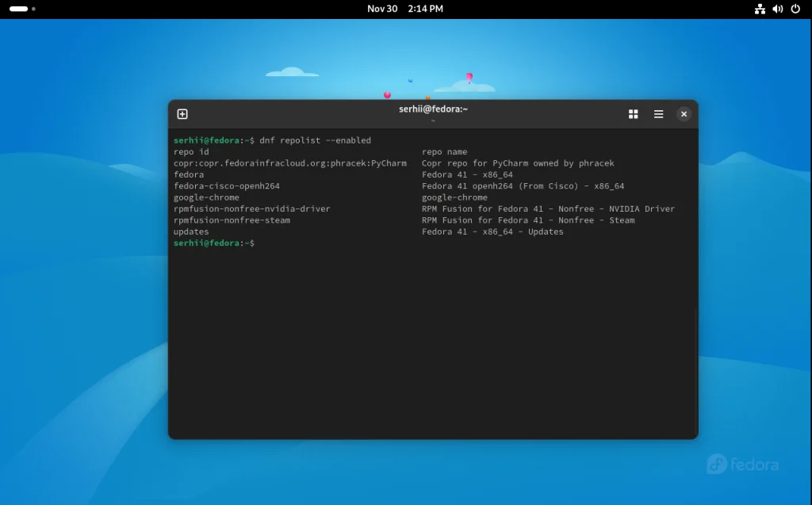This screenshot has width=812, height=505.
Task: Click the Nov 30 date menu
Action: pyautogui.click(x=383, y=9)
